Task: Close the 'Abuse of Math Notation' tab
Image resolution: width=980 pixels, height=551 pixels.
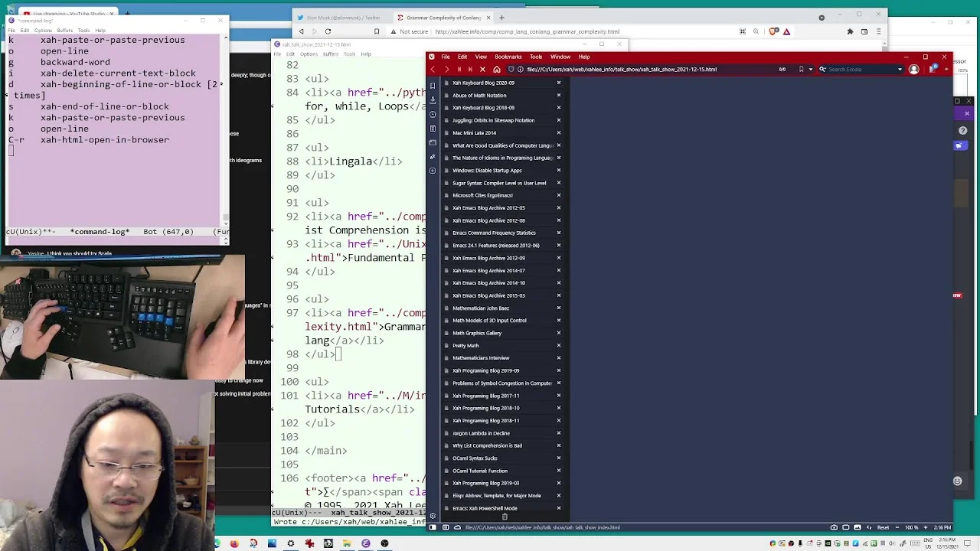Action: [x=559, y=96]
